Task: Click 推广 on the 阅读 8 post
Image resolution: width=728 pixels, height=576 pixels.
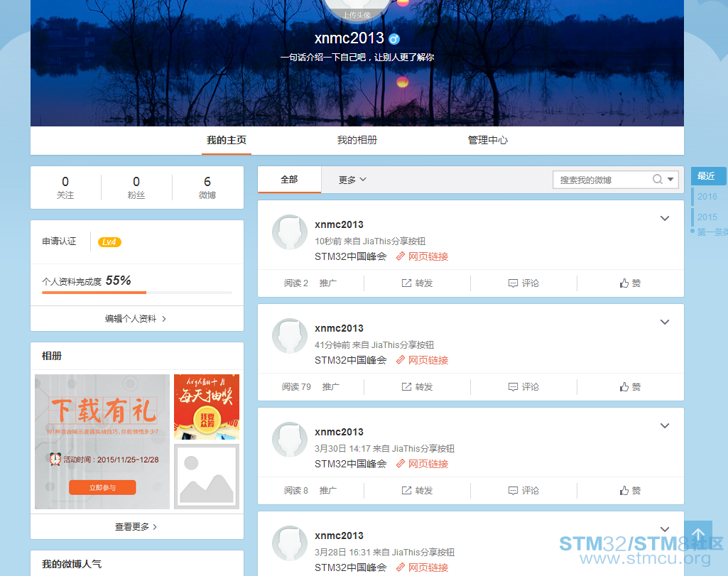Action: 328,491
